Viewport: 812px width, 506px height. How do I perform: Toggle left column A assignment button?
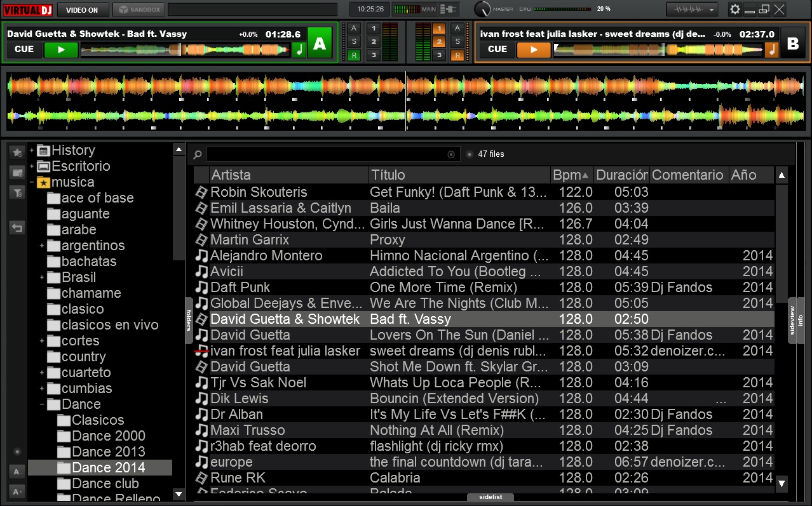[354, 28]
